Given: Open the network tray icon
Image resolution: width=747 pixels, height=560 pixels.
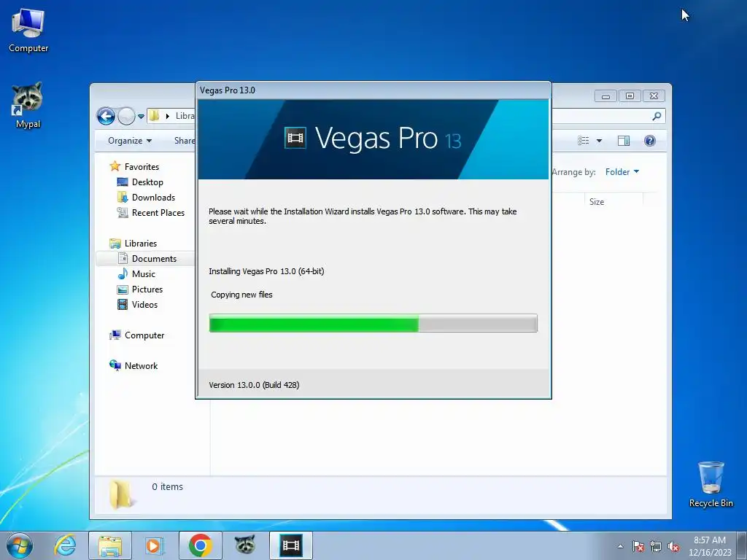Looking at the screenshot, I should pyautogui.click(x=656, y=546).
